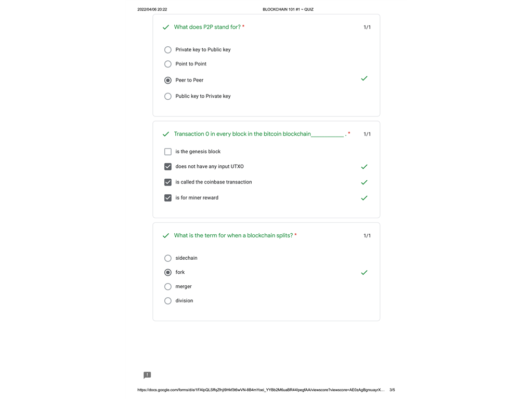Screen dimensions: 532x399
Task: Pick the 'division' radio option
Action: pos(167,301)
